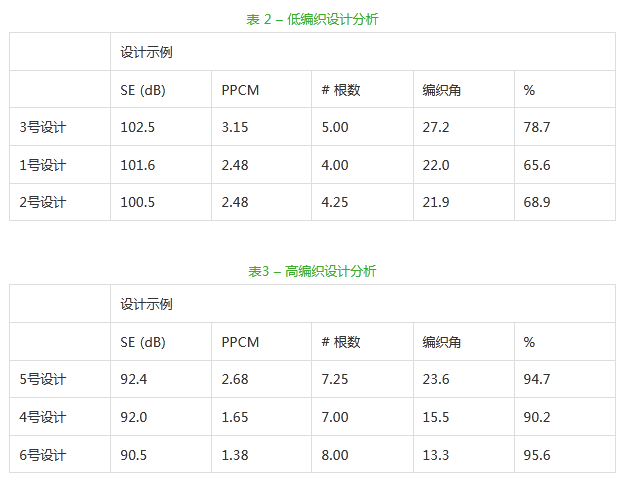
Task: Click the percentage value 78.7
Action: point(537,127)
